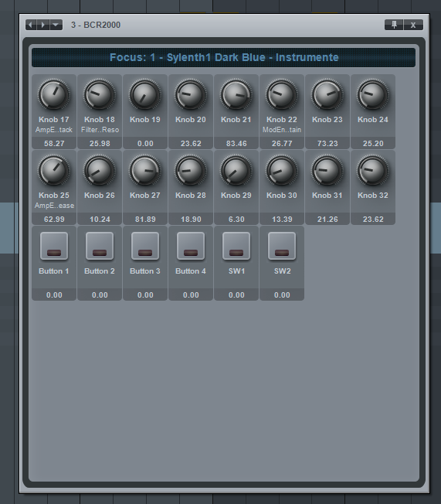Toggle Button 3 on
Screen dimensions: 441x504
145,246
